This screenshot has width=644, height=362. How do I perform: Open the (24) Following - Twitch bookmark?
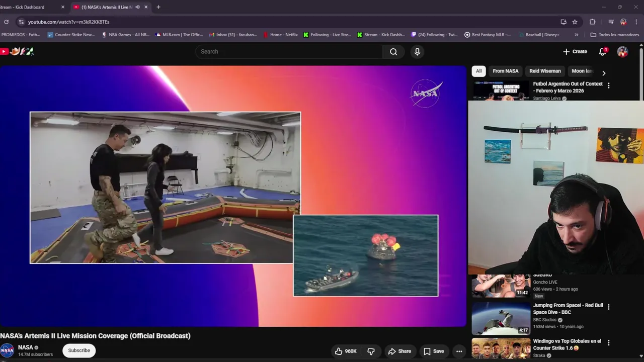pyautogui.click(x=435, y=35)
